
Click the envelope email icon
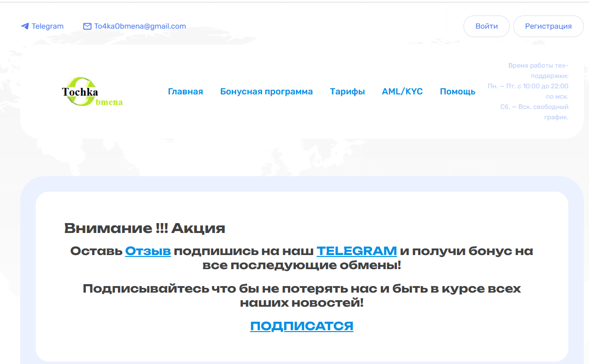click(x=87, y=26)
